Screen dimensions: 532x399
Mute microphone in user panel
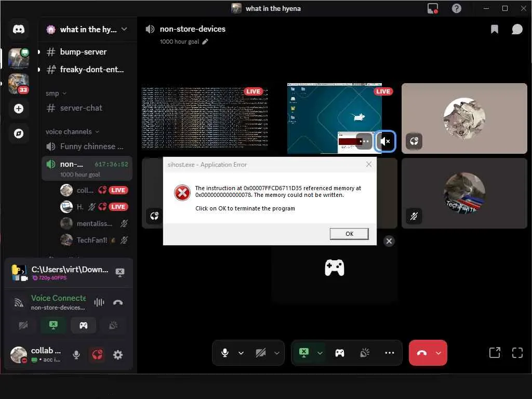click(76, 355)
